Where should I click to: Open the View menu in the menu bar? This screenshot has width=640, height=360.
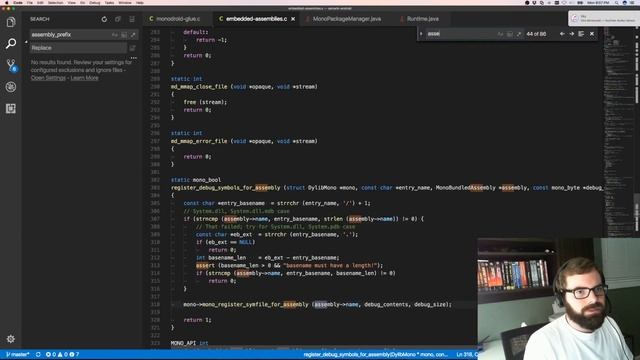(71, 2)
